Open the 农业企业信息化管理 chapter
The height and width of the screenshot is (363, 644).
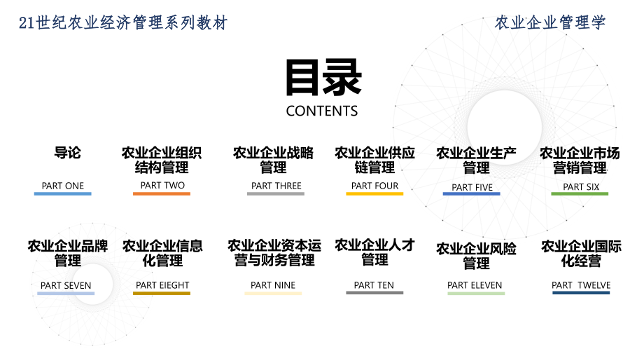[x=162, y=253]
